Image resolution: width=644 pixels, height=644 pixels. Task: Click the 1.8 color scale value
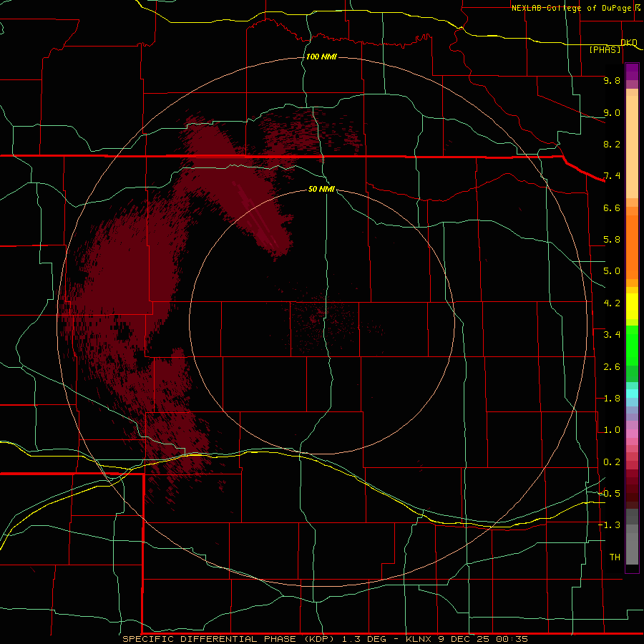tap(612, 398)
